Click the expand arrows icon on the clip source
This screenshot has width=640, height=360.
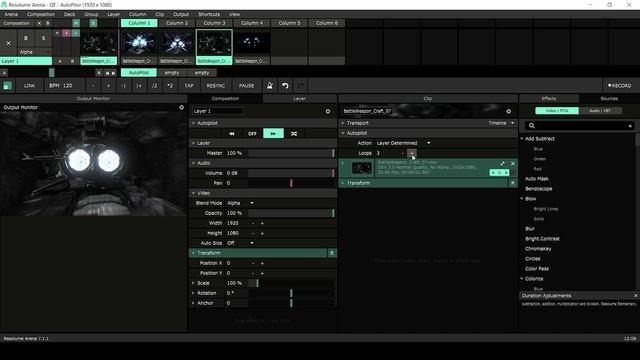(x=502, y=163)
